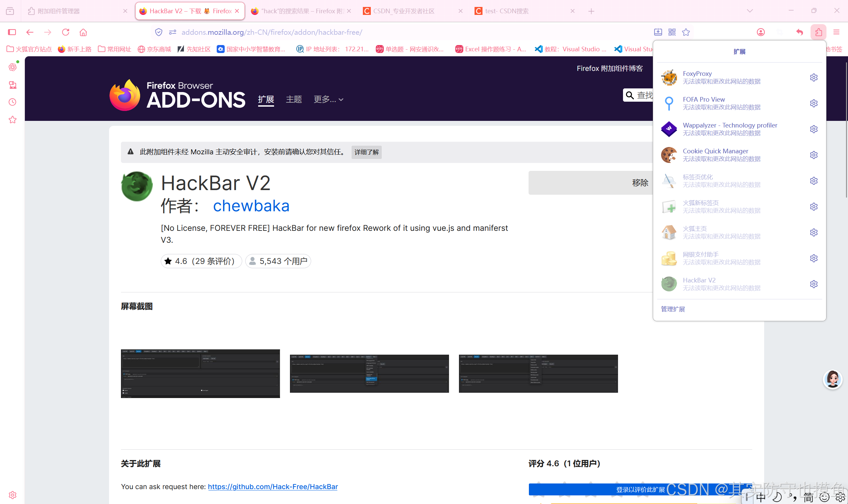Bookmark this page with the star icon
This screenshot has width=848, height=504.
click(x=686, y=32)
